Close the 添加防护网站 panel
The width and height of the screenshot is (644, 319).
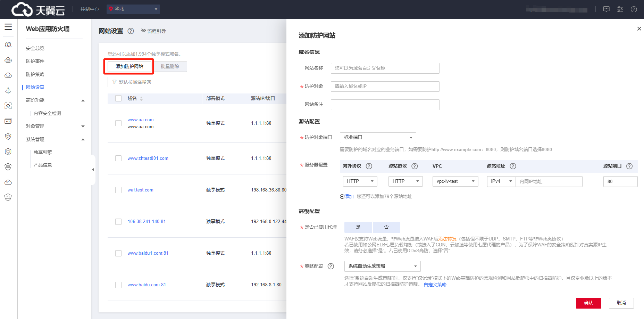coord(639,29)
